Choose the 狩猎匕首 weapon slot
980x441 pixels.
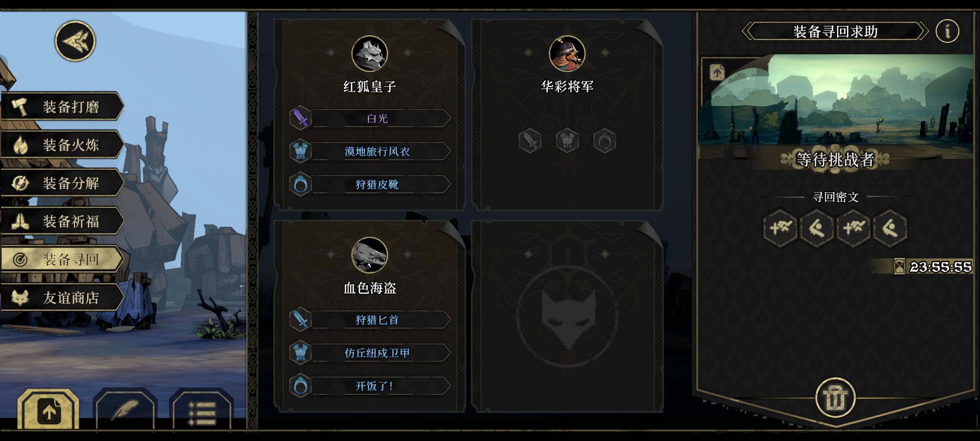370,320
